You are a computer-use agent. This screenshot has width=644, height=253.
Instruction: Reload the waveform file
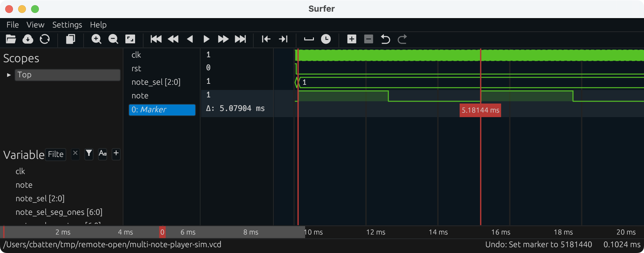45,39
